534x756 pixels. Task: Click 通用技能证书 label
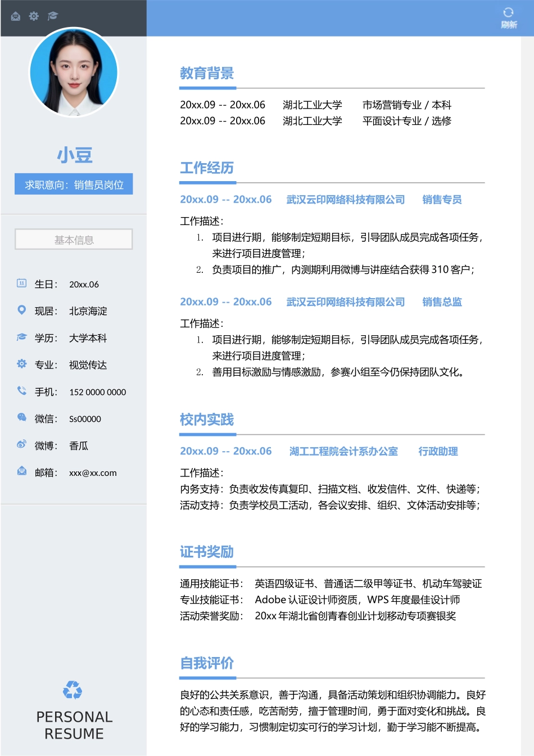pos(211,584)
